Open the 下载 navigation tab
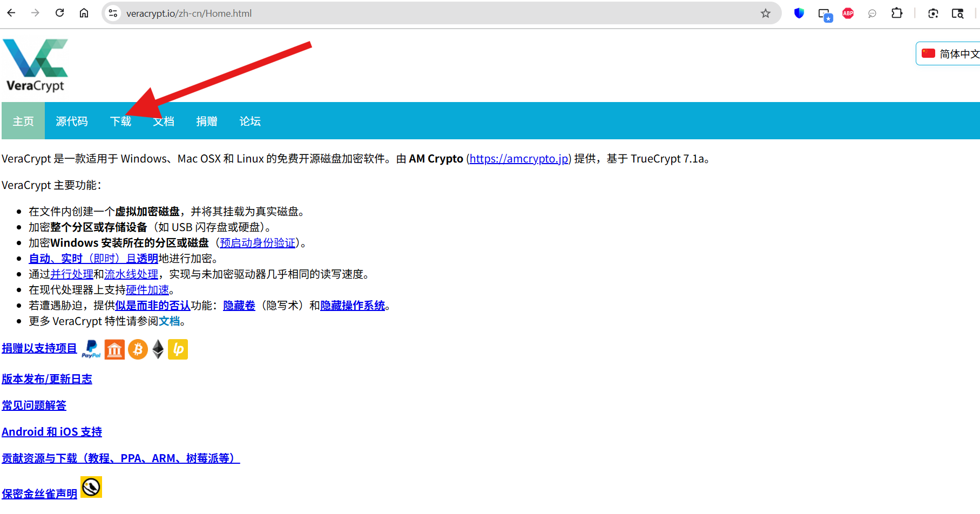Viewport: 980px width, 514px height. point(120,121)
